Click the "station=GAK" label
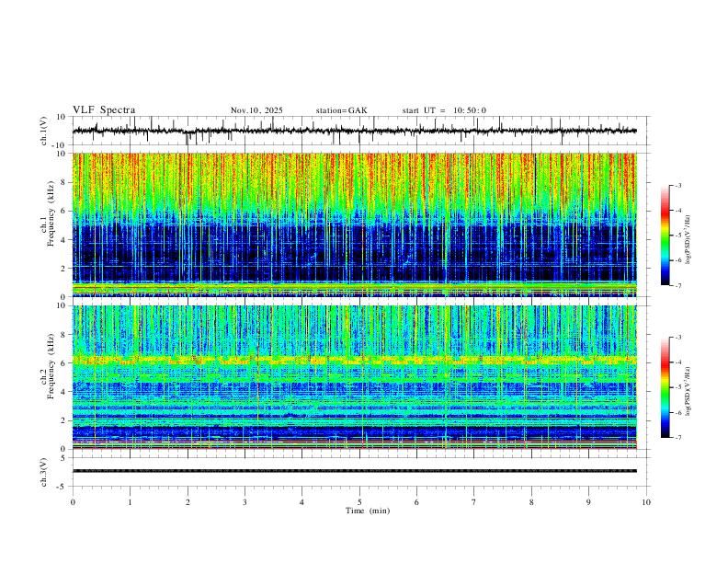 [341, 110]
